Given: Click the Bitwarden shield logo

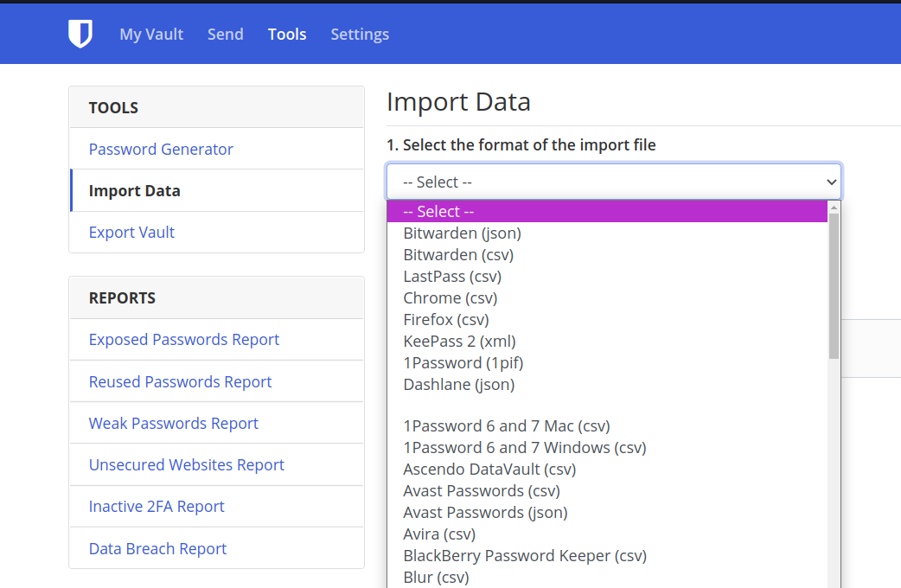Looking at the screenshot, I should pos(80,34).
